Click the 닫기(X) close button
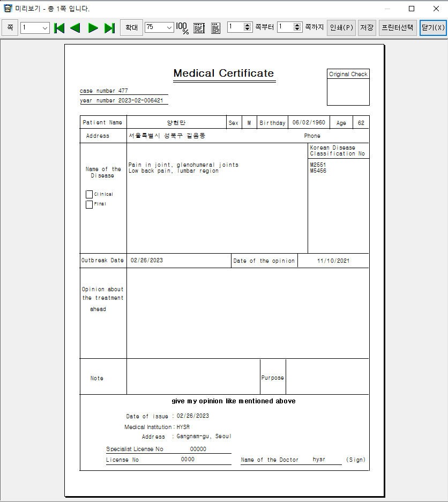 (x=432, y=27)
